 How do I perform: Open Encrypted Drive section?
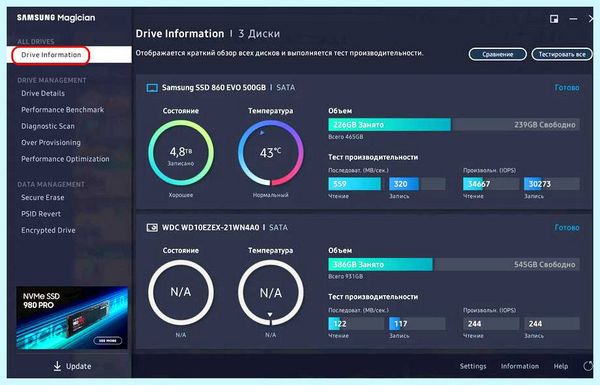click(48, 230)
